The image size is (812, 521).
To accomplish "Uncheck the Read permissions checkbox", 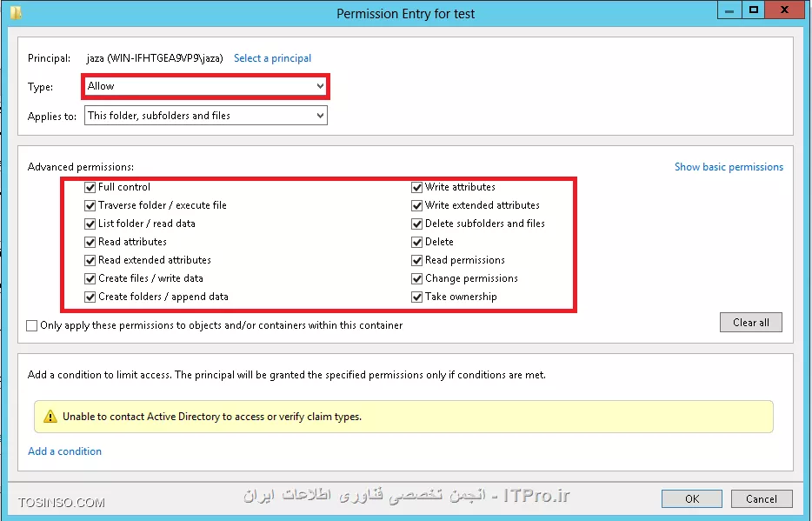I will click(x=417, y=260).
